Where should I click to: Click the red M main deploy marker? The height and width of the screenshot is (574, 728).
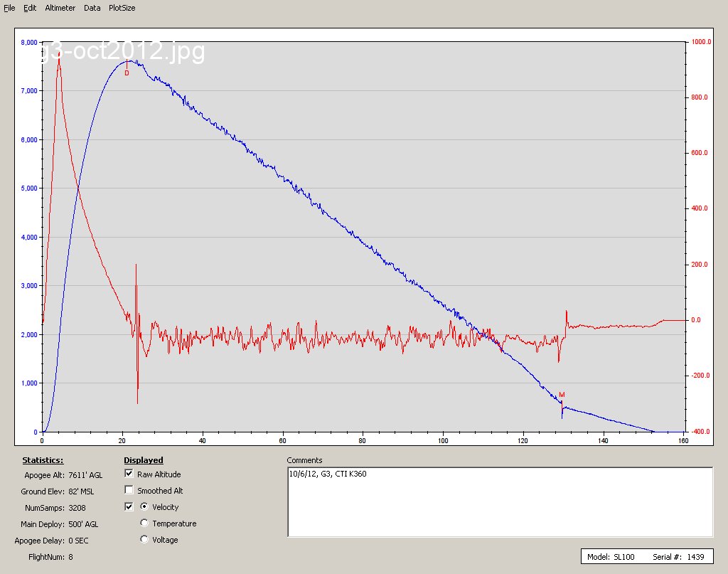(x=561, y=395)
